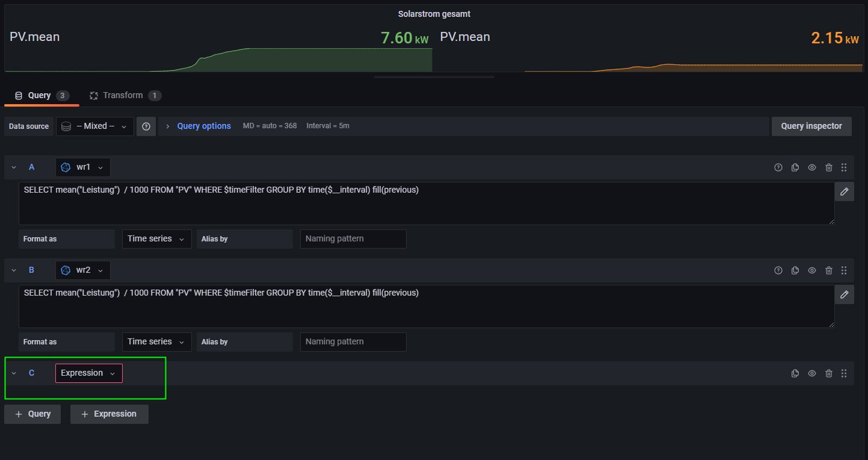
Task: Click the help icon for query A
Action: pyautogui.click(x=778, y=167)
